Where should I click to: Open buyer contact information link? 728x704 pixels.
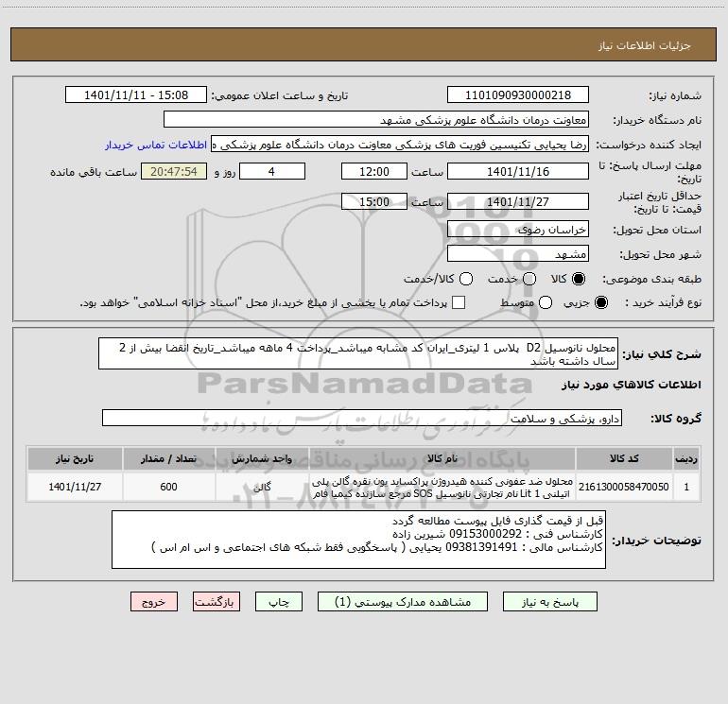(x=156, y=145)
